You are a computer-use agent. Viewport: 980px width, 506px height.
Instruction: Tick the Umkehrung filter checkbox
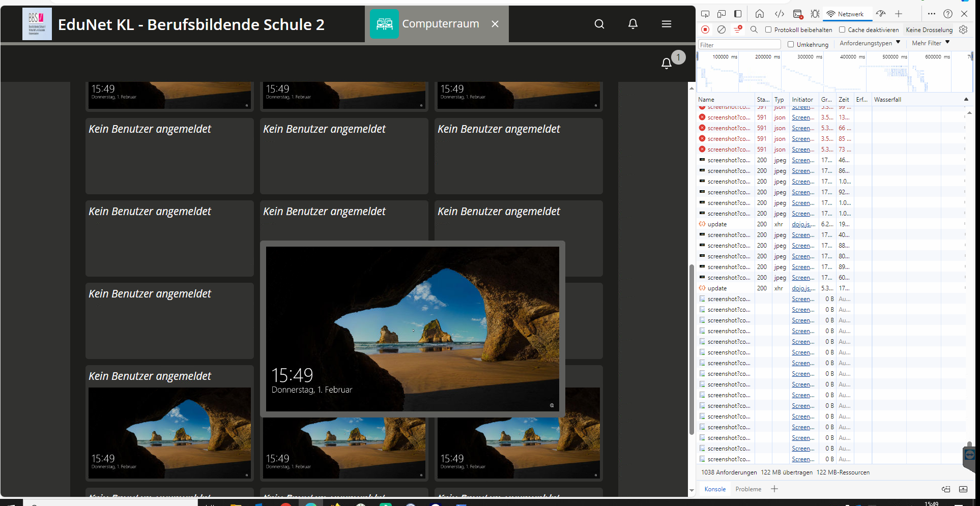pos(791,44)
